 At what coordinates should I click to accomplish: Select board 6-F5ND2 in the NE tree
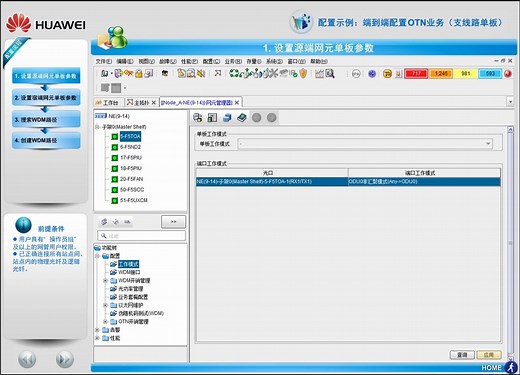[130, 147]
